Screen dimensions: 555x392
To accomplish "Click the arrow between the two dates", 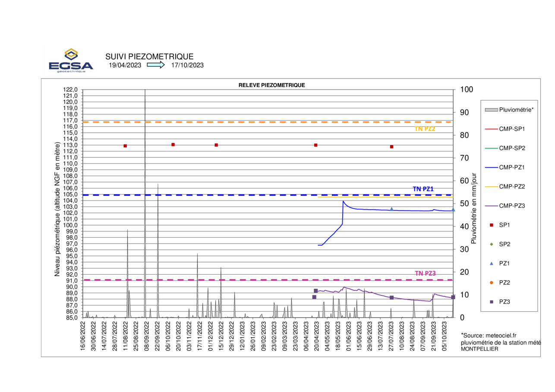I will click(x=156, y=65).
